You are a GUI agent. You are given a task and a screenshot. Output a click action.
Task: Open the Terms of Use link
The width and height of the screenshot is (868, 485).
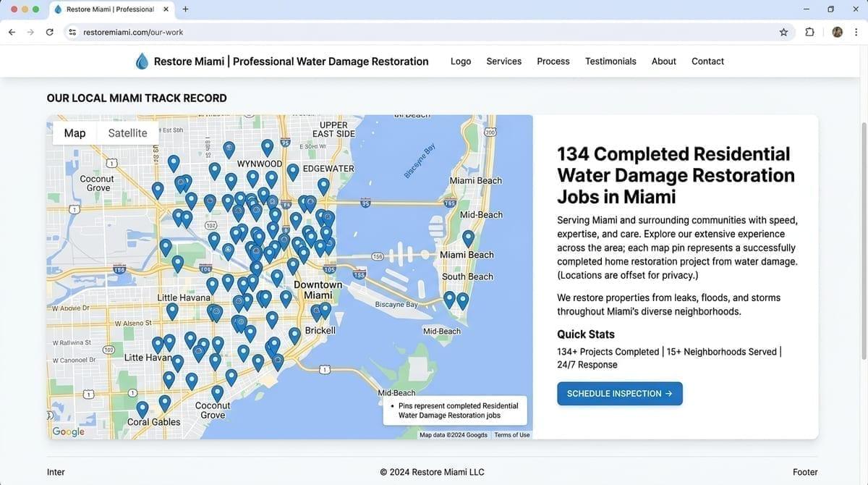pyautogui.click(x=511, y=434)
